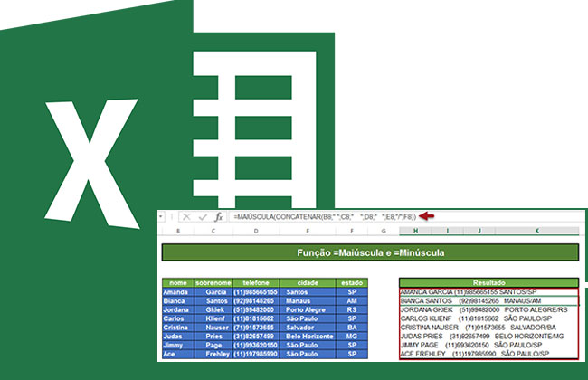Click the 'estado' header cell
Image resolution: width=588 pixels, height=380 pixels.
click(x=352, y=283)
